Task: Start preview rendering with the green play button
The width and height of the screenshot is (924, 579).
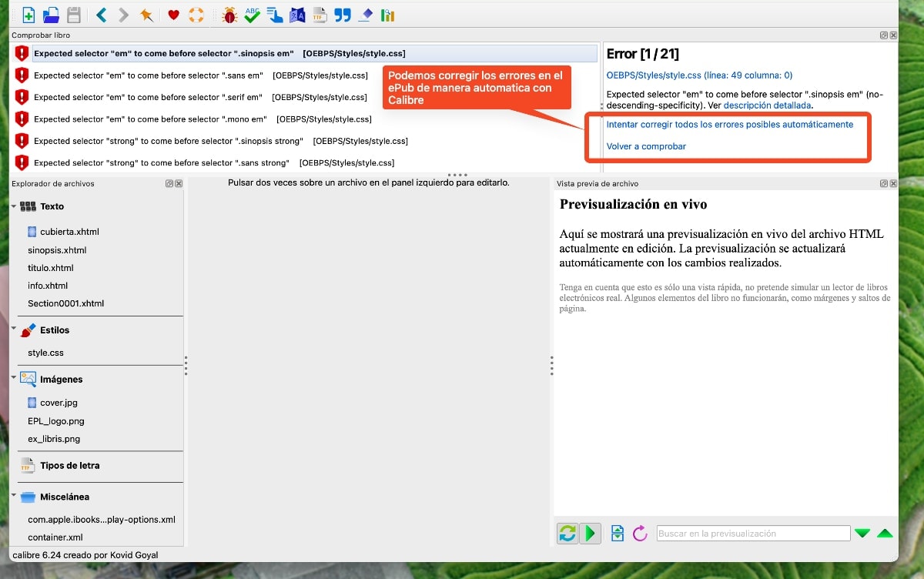Action: click(591, 533)
